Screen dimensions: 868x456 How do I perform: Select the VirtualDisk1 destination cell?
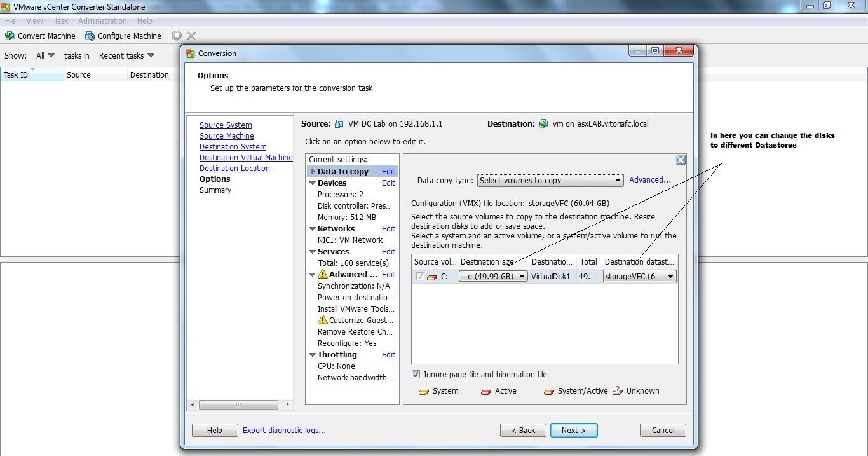(x=552, y=277)
